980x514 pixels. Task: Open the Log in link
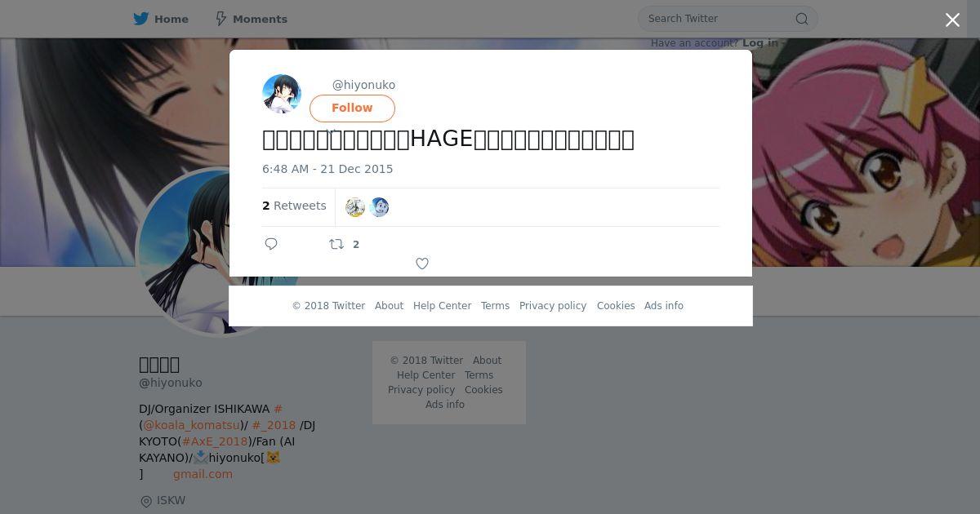760,42
